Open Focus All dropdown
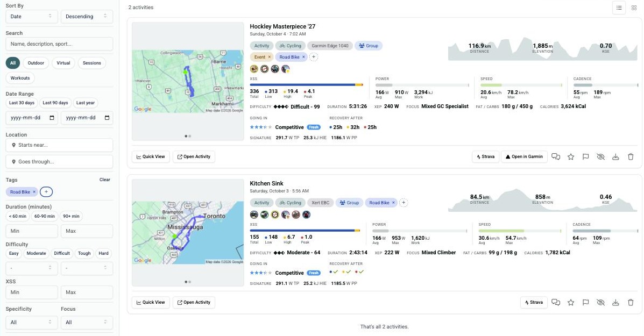Viewport: 644px width, 336px height. point(87,323)
